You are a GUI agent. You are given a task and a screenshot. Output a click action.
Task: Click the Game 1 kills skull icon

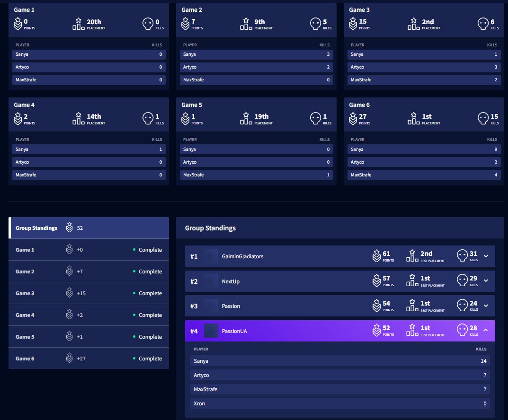[148, 24]
